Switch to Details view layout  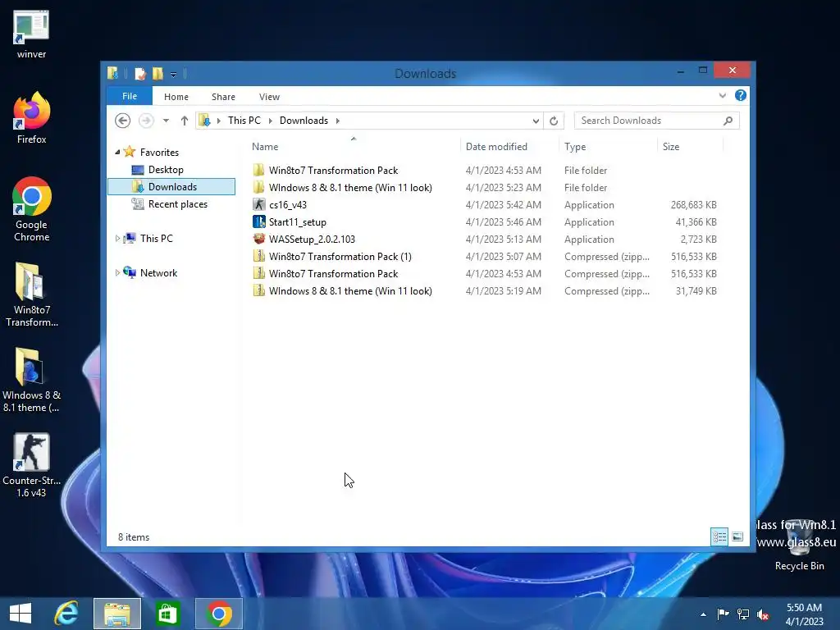[x=719, y=536]
